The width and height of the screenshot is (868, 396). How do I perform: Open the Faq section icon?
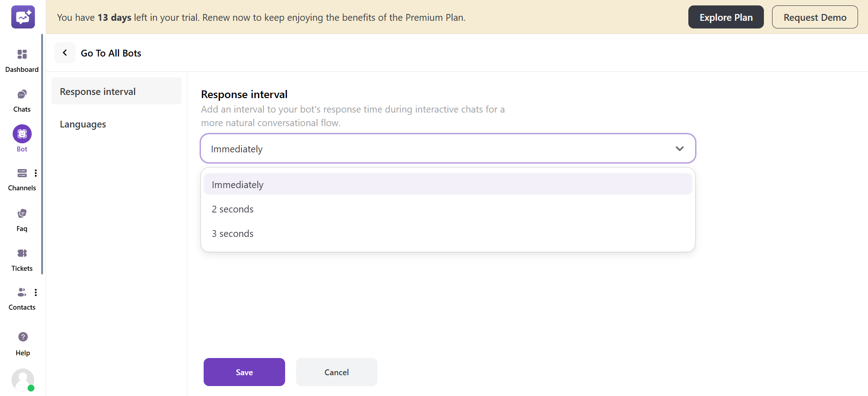pos(22,213)
